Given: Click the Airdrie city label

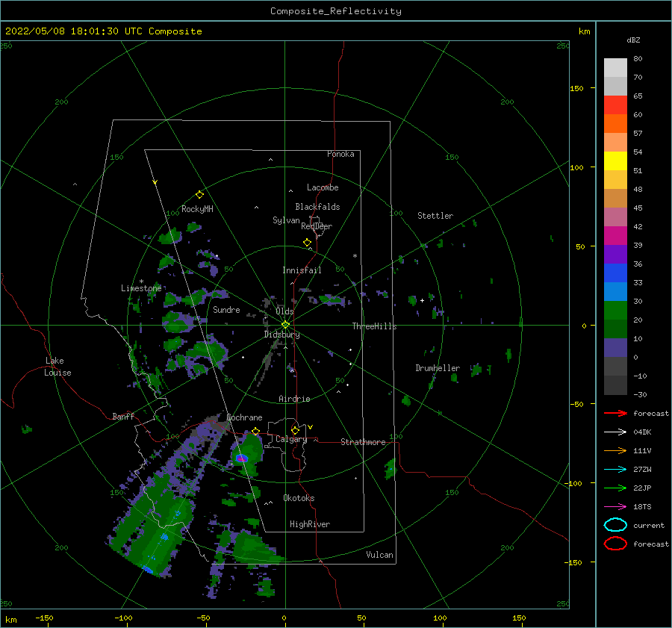Looking at the screenshot, I should pos(294,399).
